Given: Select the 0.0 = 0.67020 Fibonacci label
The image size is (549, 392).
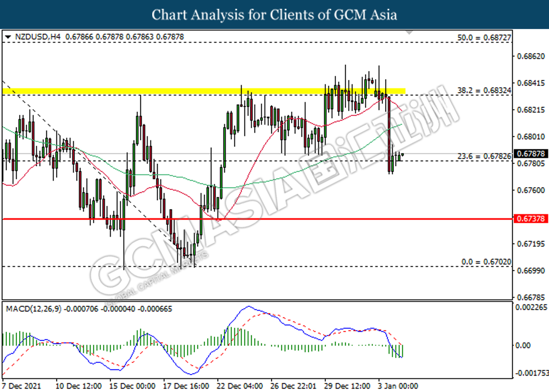Looking at the screenshot, I should pyautogui.click(x=486, y=262).
